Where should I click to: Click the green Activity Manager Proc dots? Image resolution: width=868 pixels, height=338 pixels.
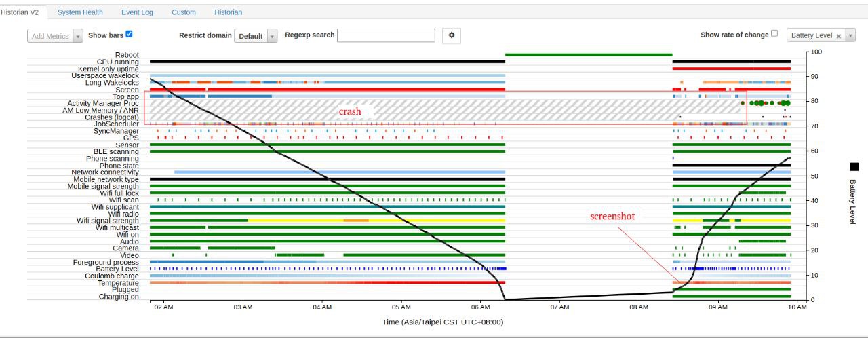[765, 103]
